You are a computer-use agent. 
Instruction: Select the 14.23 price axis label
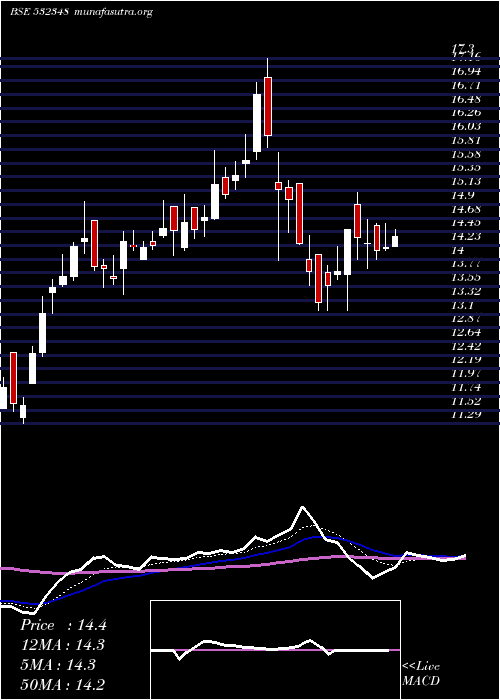[x=467, y=236]
